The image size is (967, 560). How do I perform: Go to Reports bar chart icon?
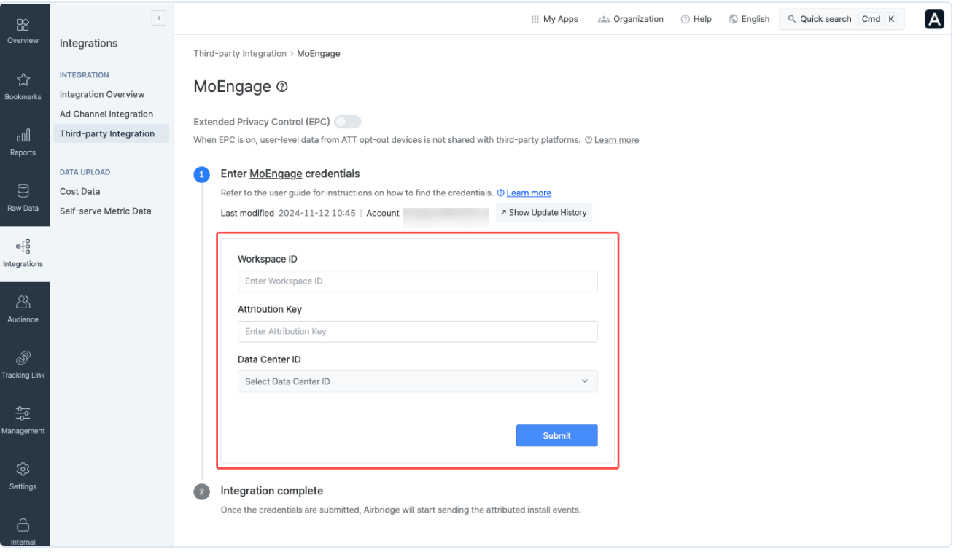point(23,136)
